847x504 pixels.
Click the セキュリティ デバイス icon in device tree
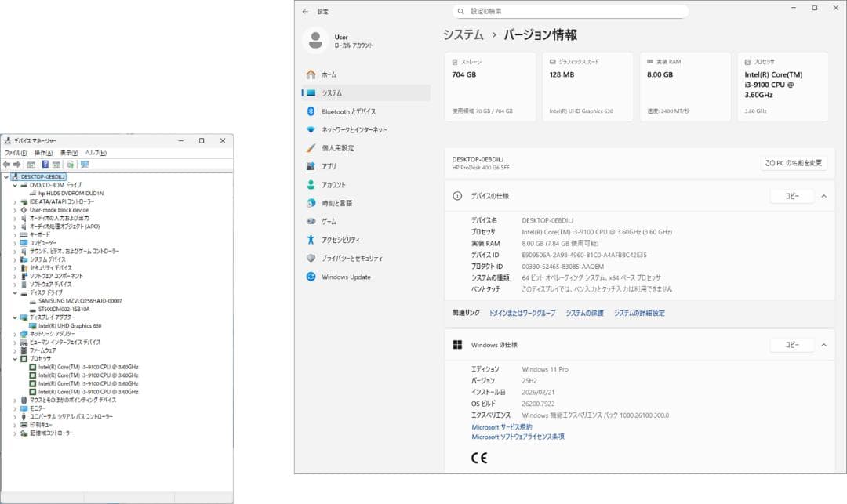pyautogui.click(x=24, y=267)
